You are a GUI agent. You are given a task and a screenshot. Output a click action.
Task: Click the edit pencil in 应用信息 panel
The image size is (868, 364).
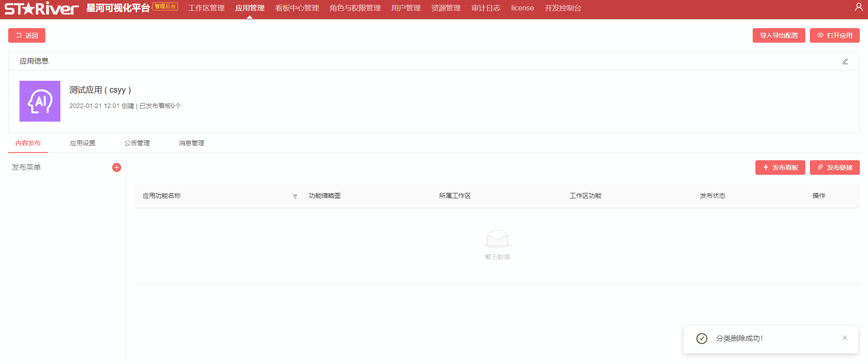tap(845, 61)
